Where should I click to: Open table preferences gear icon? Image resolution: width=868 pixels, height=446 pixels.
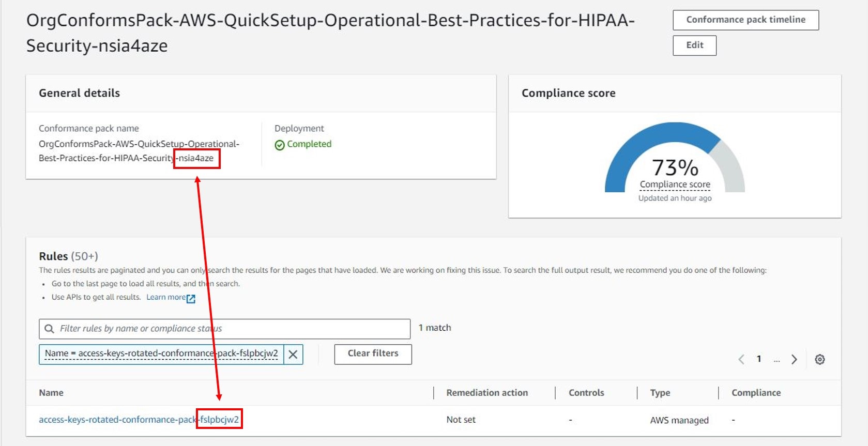coord(820,359)
